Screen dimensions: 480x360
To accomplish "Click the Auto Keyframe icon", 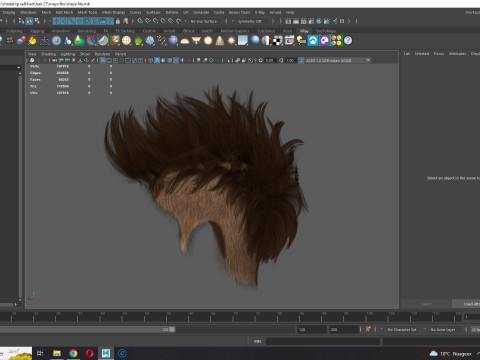I will tap(368, 329).
